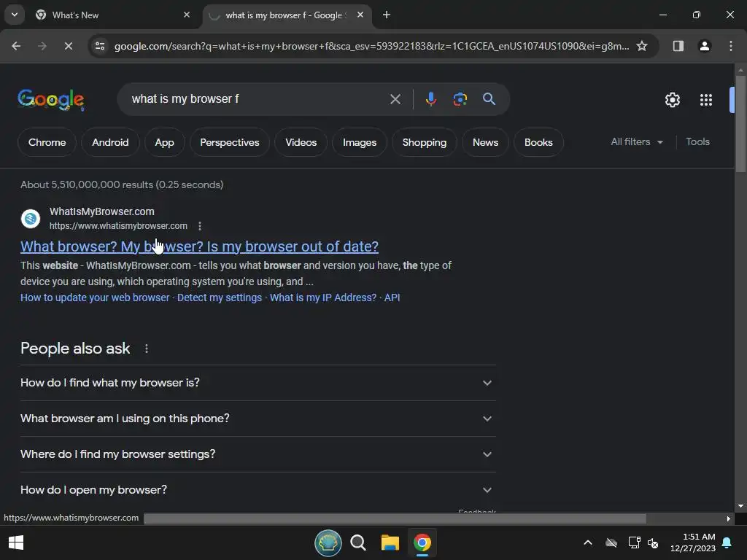This screenshot has height=560, width=747.
Task: Click the Google logo
Action: (51, 99)
